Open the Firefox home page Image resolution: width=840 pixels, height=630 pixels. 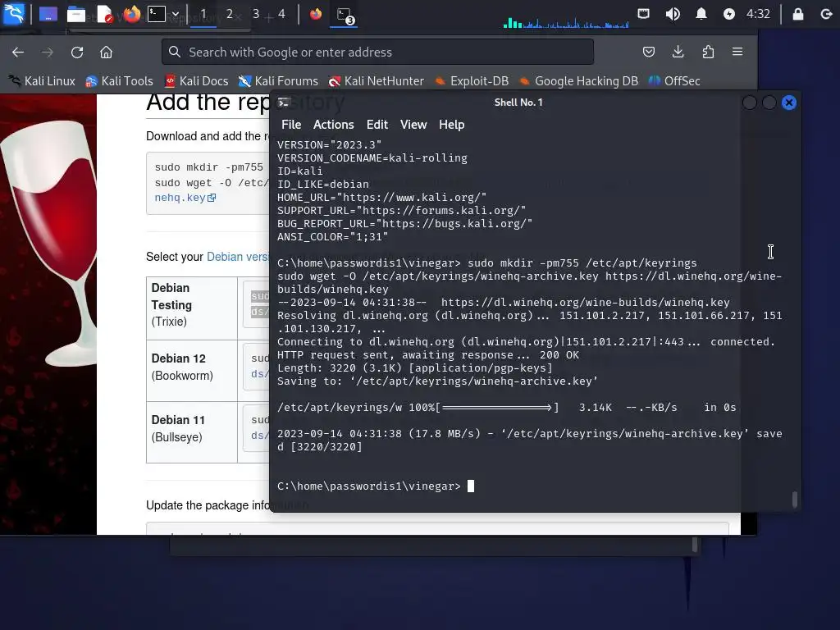click(106, 52)
